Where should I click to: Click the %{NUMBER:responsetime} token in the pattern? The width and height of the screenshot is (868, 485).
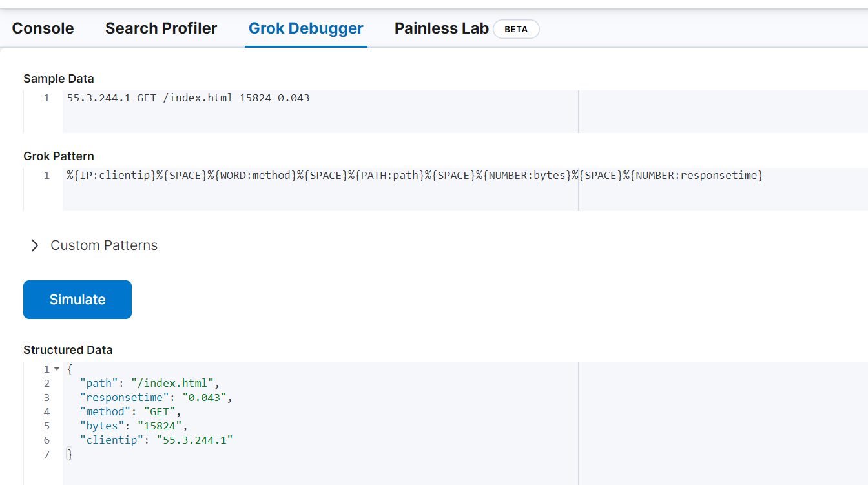693,176
